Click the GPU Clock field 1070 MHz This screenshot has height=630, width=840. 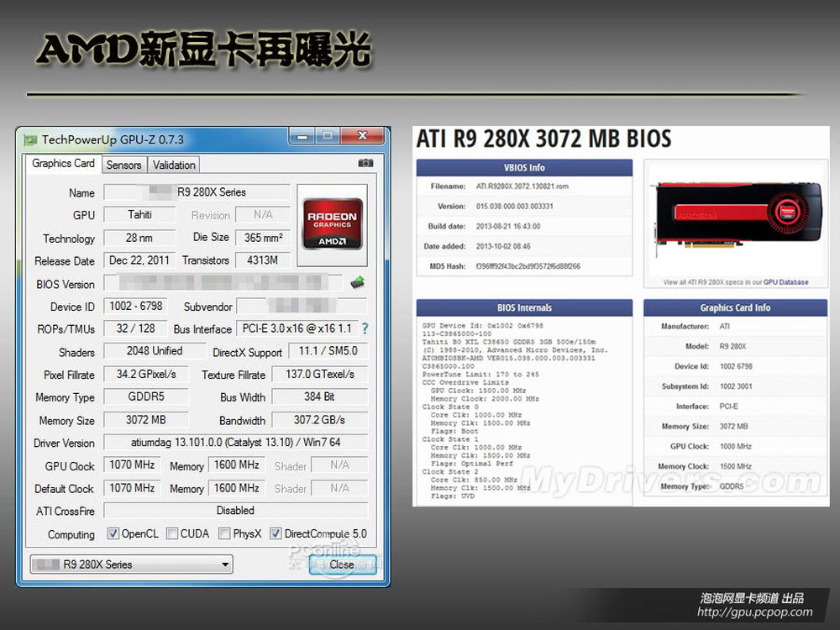pyautogui.click(x=132, y=465)
